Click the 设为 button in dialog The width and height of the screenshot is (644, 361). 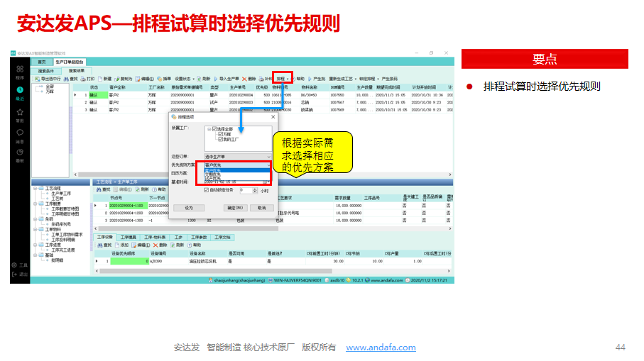(x=189, y=208)
